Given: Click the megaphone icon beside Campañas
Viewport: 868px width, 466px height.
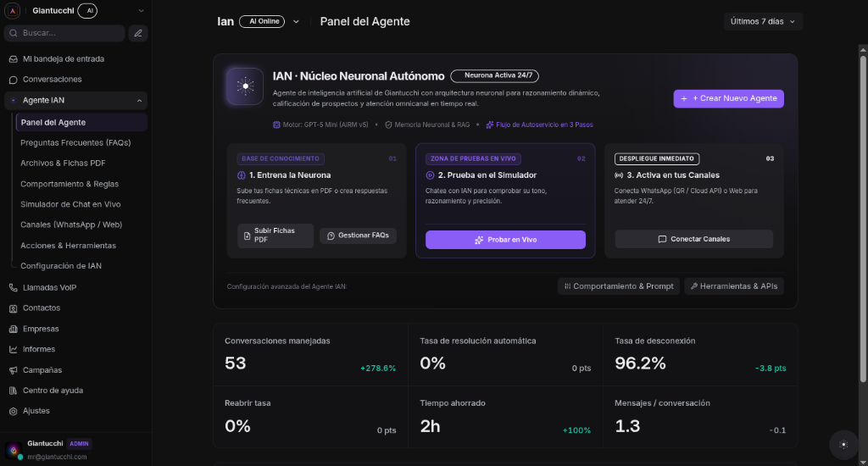Looking at the screenshot, I should [14, 370].
